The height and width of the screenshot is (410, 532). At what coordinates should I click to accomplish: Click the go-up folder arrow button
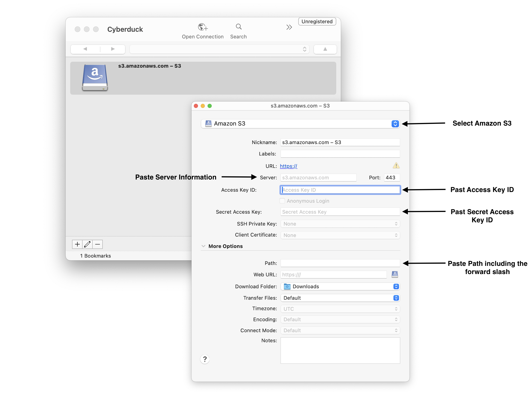(325, 49)
